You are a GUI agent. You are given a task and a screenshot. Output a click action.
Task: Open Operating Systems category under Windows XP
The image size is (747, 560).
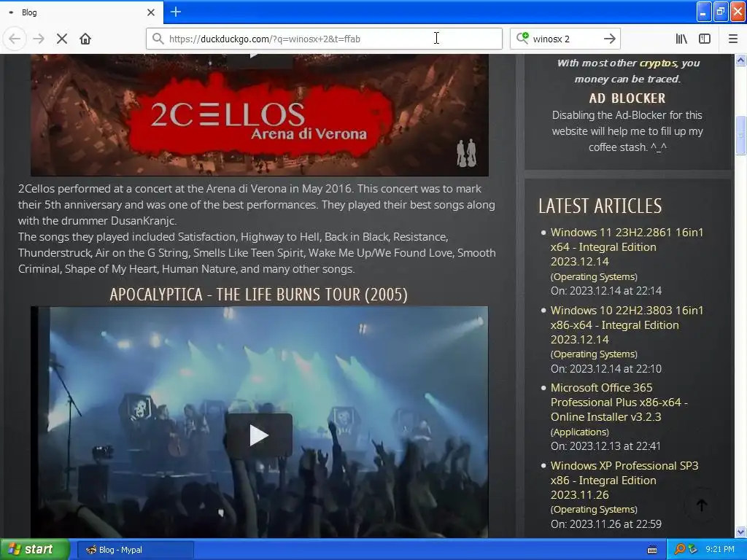[x=594, y=510]
